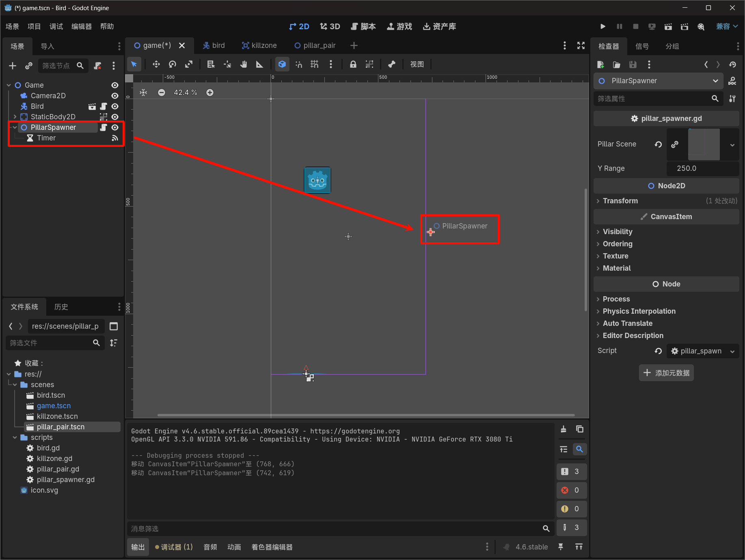The image size is (745, 560).
Task: Activate the Pan mode hand tool
Action: [x=244, y=64]
